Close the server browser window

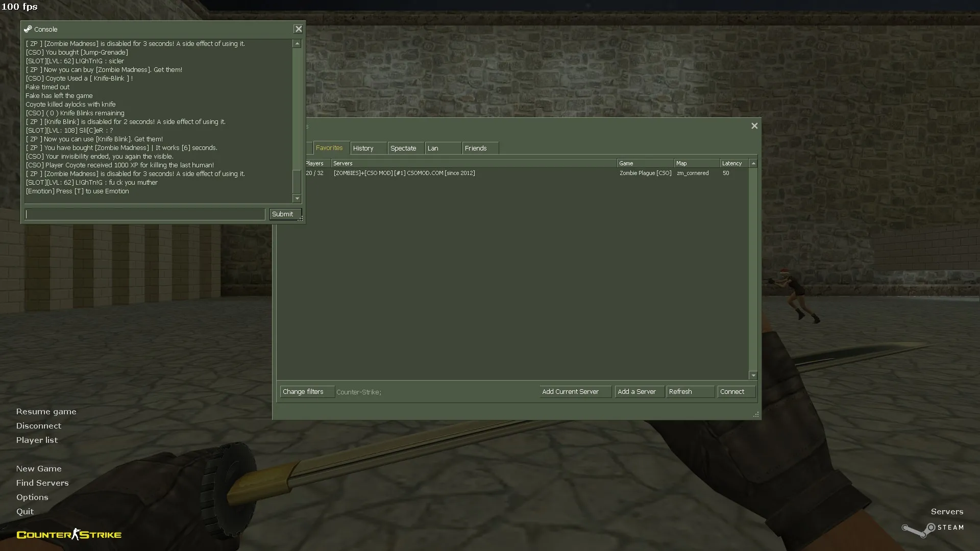(754, 126)
